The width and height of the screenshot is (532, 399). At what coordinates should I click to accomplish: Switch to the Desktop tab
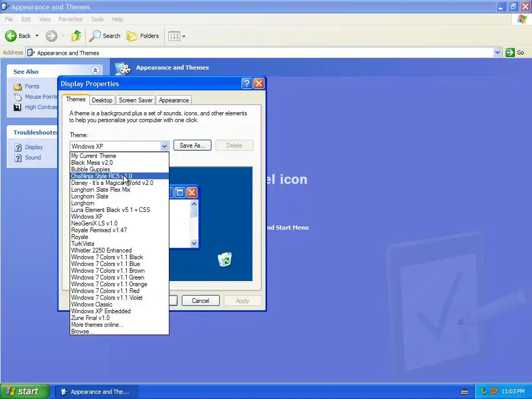[102, 100]
